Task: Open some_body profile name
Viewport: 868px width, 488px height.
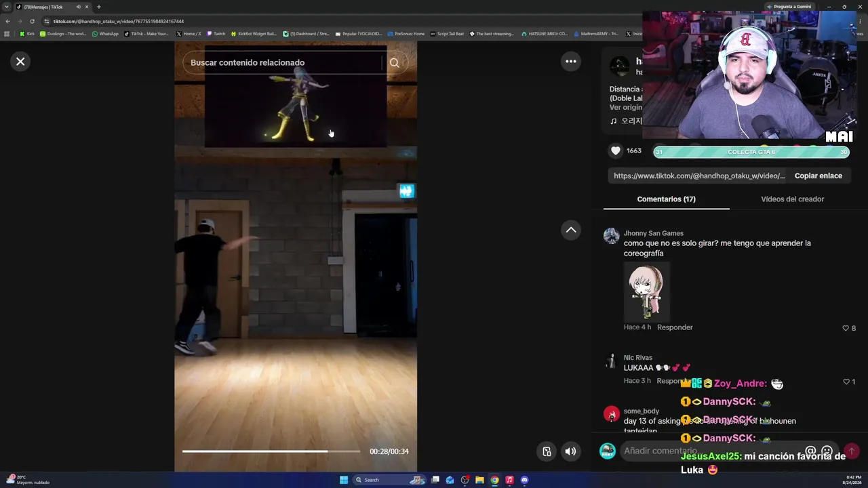Action: [641, 411]
